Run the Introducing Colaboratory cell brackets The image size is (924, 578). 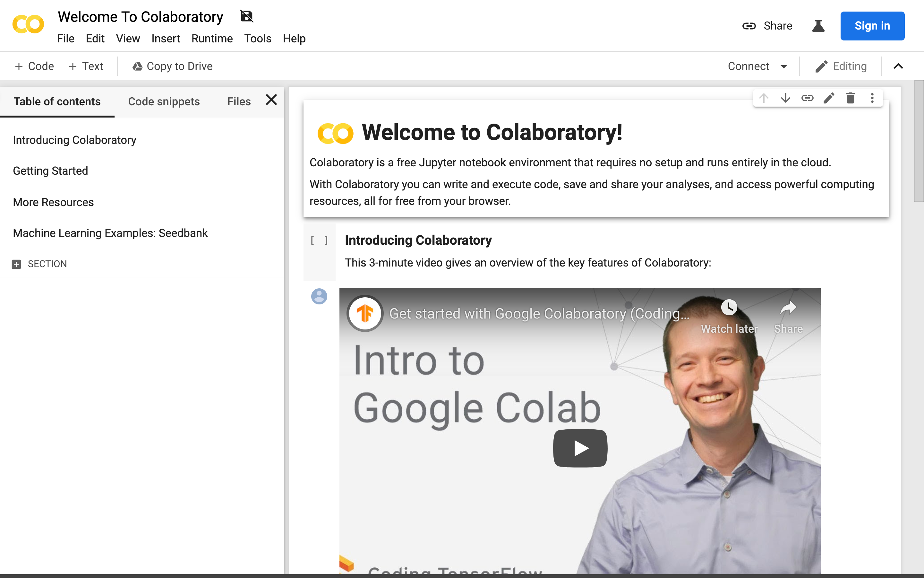click(x=319, y=241)
